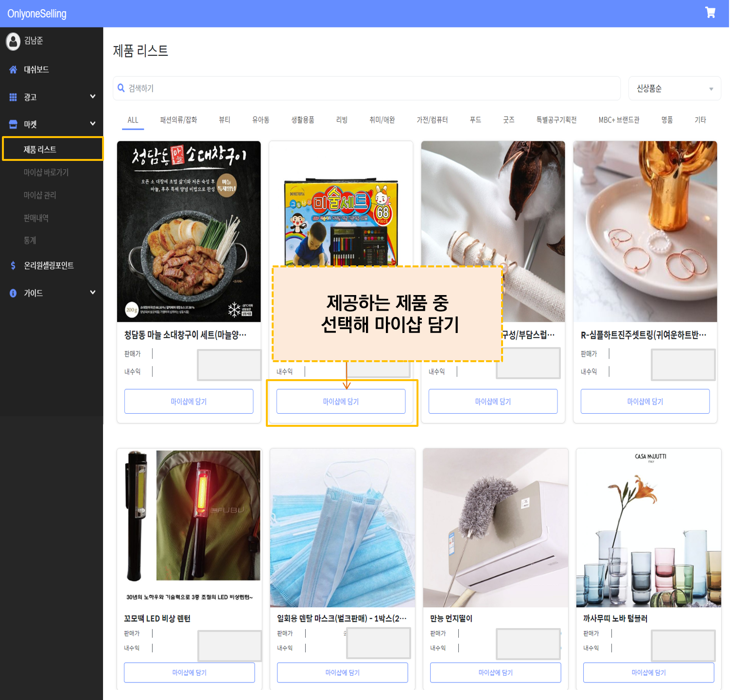
Task: Open the shopping cart icon
Action: point(710,13)
